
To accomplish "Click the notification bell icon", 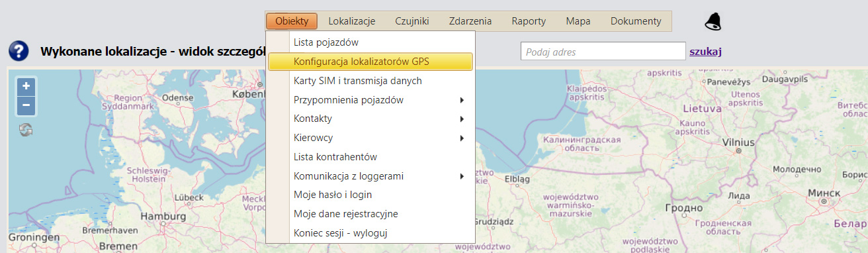I will pyautogui.click(x=713, y=21).
